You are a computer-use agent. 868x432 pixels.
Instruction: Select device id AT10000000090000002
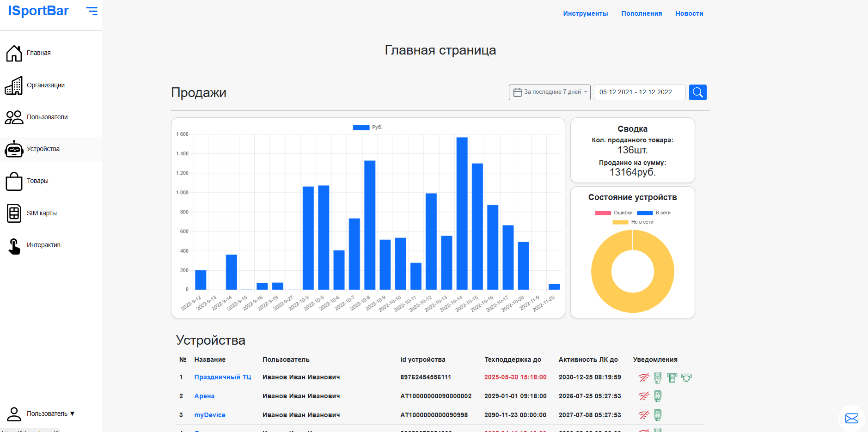pos(436,396)
